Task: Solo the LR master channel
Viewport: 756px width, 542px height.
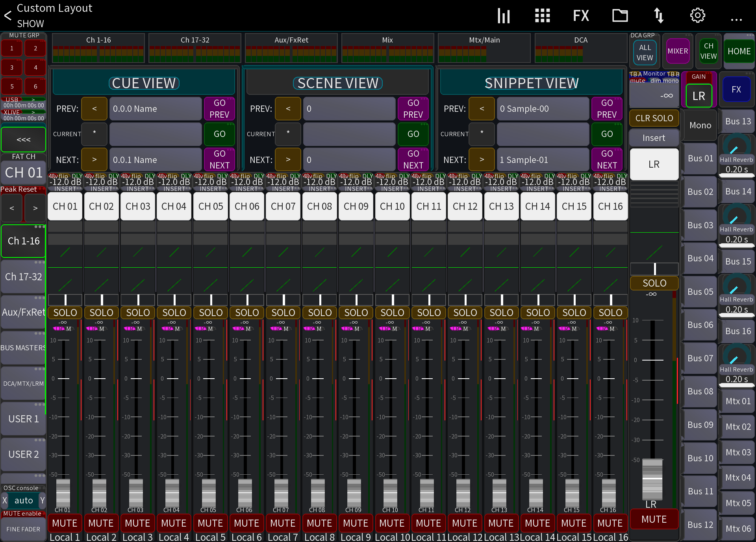Action: pyautogui.click(x=654, y=283)
